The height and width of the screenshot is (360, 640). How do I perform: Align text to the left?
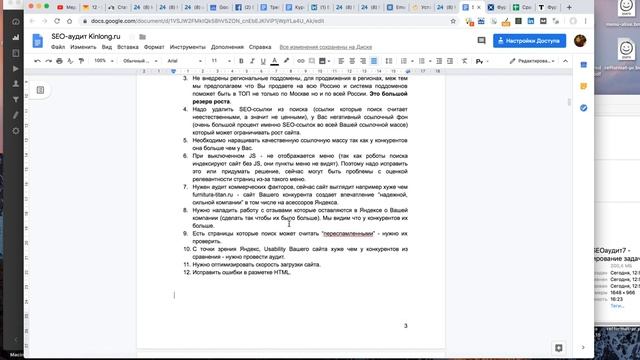point(341,61)
